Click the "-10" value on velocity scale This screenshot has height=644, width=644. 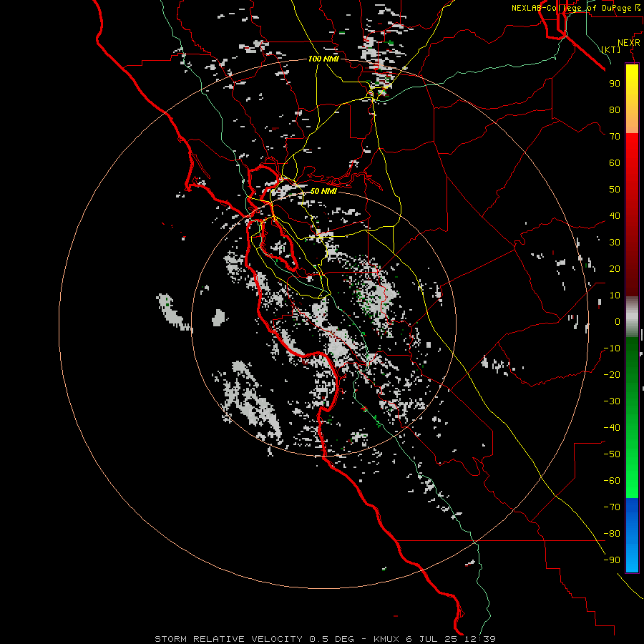pos(612,348)
